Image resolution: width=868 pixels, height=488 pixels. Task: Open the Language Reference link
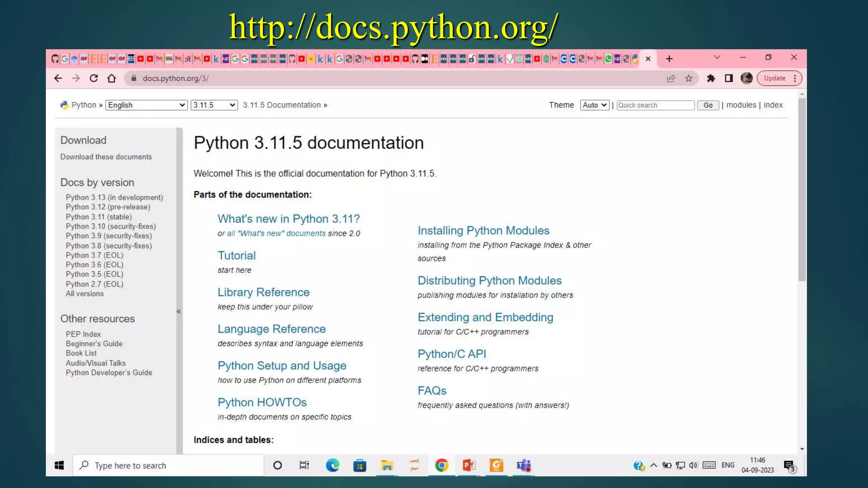pyautogui.click(x=272, y=329)
